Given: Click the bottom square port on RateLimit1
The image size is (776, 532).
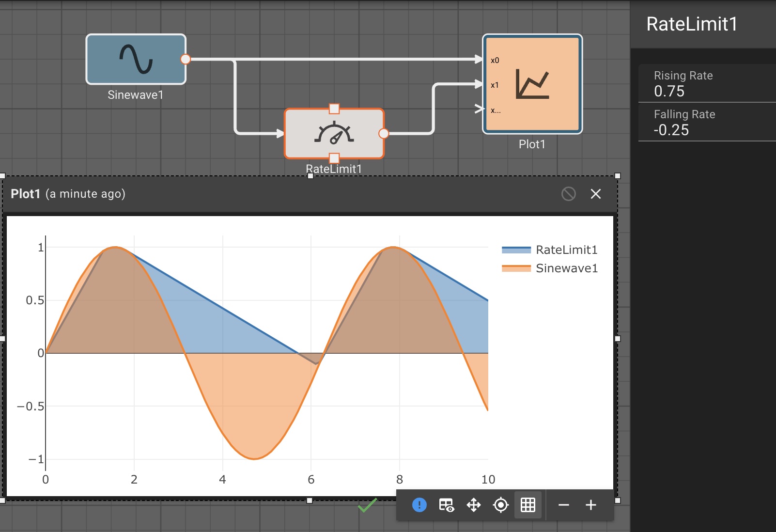Looking at the screenshot, I should 334,158.
